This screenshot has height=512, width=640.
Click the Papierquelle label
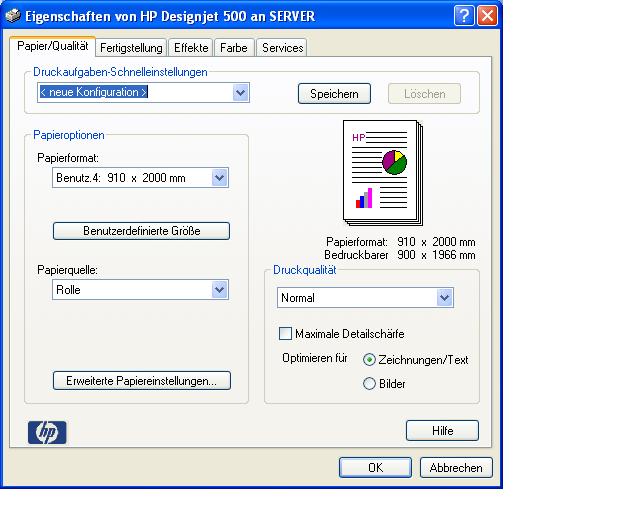tap(67, 270)
